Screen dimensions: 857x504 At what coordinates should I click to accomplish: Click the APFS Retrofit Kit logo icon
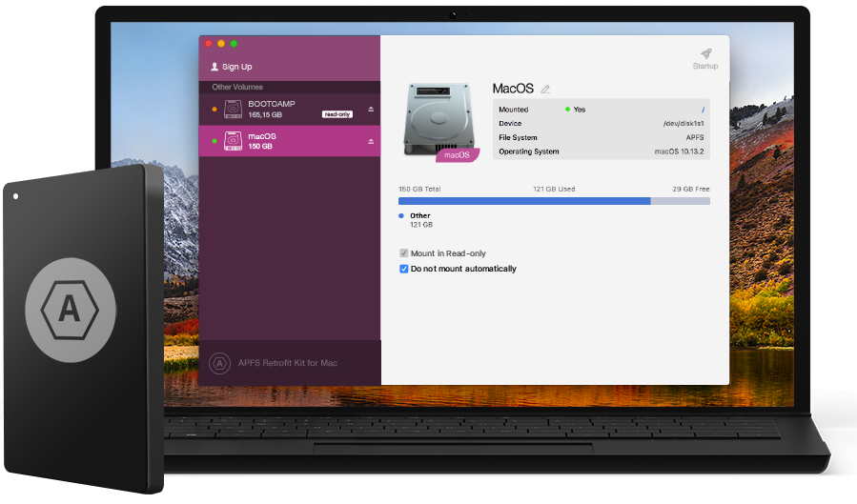[x=219, y=363]
